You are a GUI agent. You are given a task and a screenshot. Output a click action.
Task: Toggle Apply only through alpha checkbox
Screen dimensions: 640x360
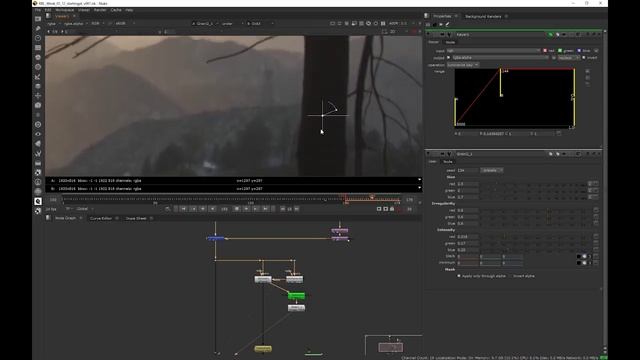[x=459, y=276]
